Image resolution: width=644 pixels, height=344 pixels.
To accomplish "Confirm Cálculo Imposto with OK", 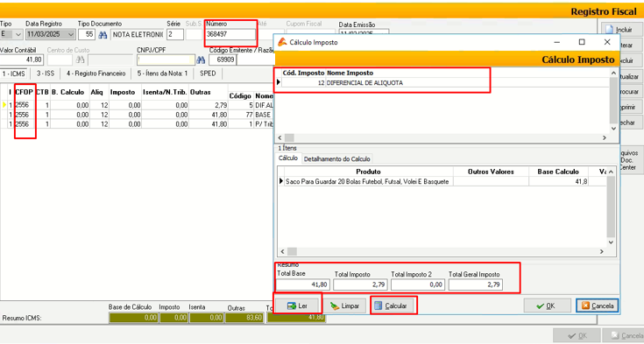I will click(x=547, y=305).
